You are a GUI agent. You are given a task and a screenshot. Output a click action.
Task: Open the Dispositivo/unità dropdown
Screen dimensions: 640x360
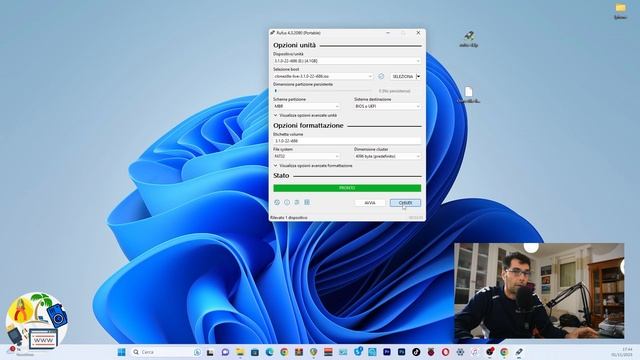pyautogui.click(x=347, y=61)
